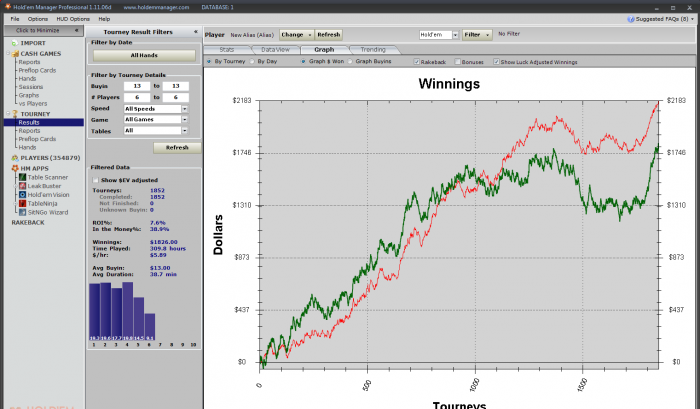Screen dimensions: 700x409
Task: Select the Graph tab
Action: [324, 50]
